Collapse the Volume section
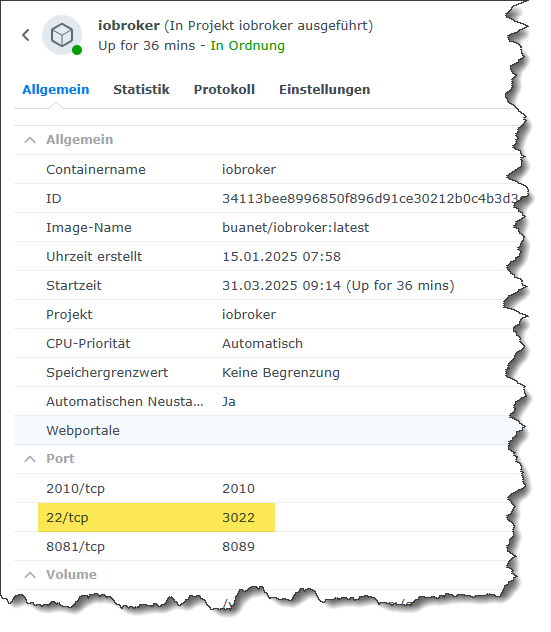551x632 pixels. [30, 575]
